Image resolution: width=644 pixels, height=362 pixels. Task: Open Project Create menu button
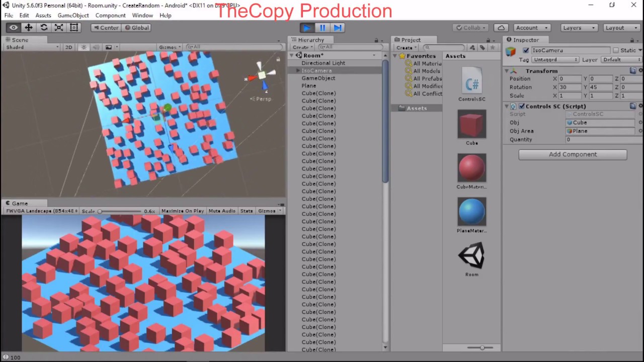pos(406,47)
